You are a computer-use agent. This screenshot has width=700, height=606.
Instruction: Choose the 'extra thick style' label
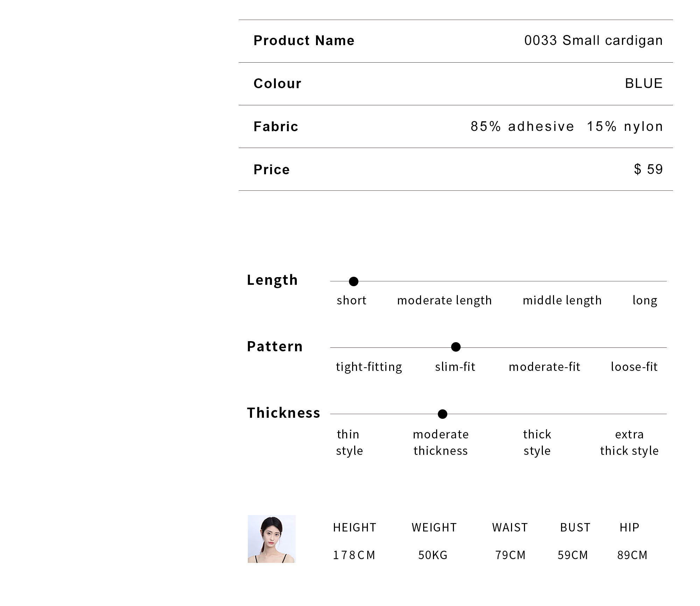[x=629, y=443]
